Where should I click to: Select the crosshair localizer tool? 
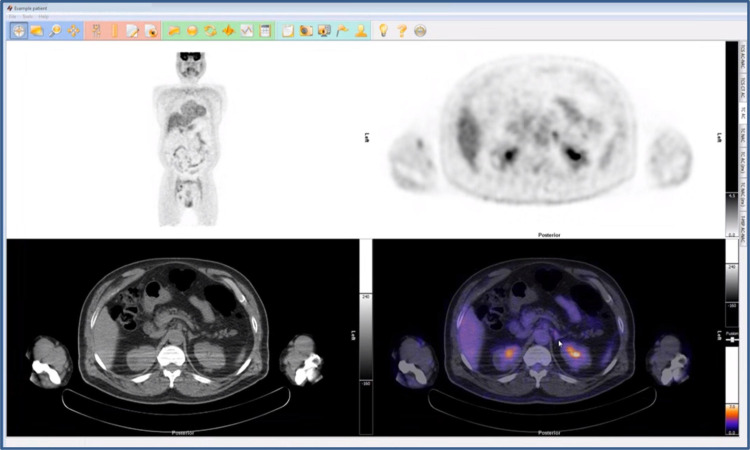[19, 31]
